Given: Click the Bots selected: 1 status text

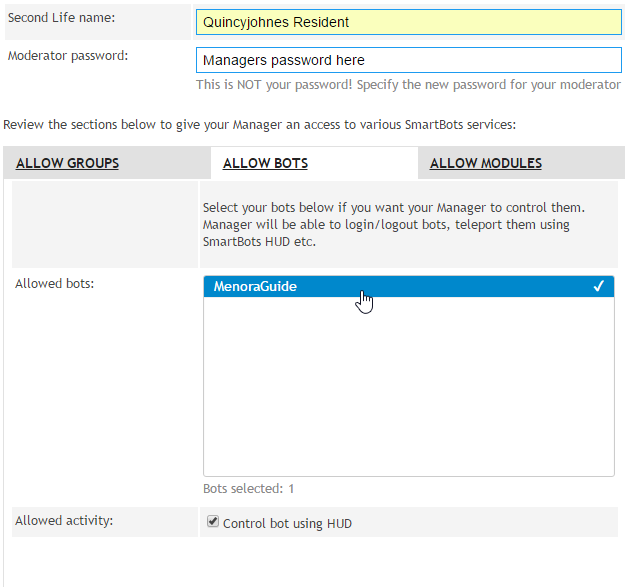Looking at the screenshot, I should [248, 489].
